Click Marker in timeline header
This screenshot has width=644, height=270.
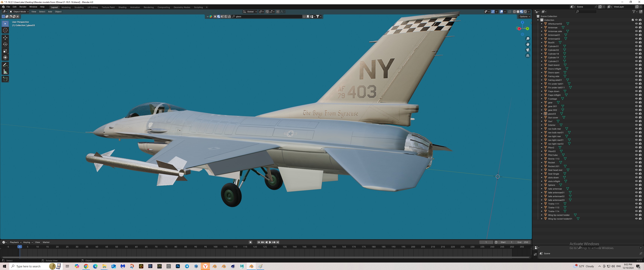(46, 242)
